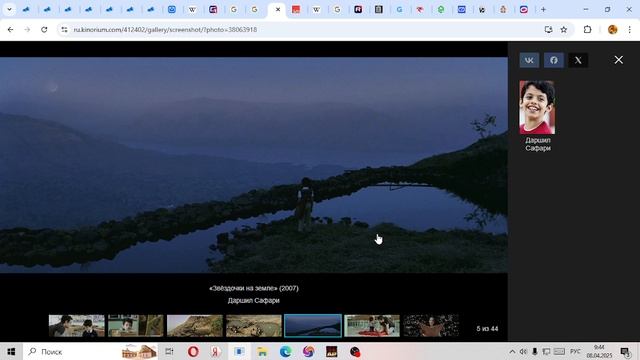The height and width of the screenshot is (360, 640).
Task: Select the rocky hillside thumbnail
Action: [195, 326]
